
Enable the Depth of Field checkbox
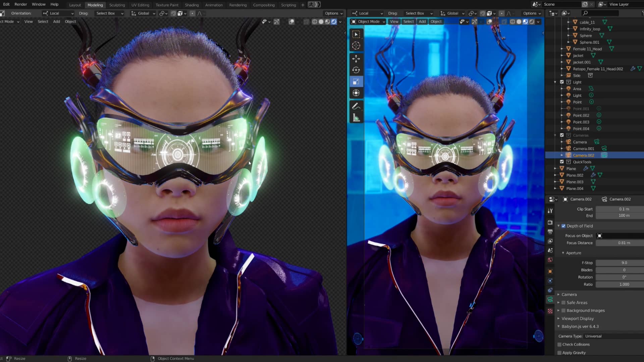(x=563, y=226)
